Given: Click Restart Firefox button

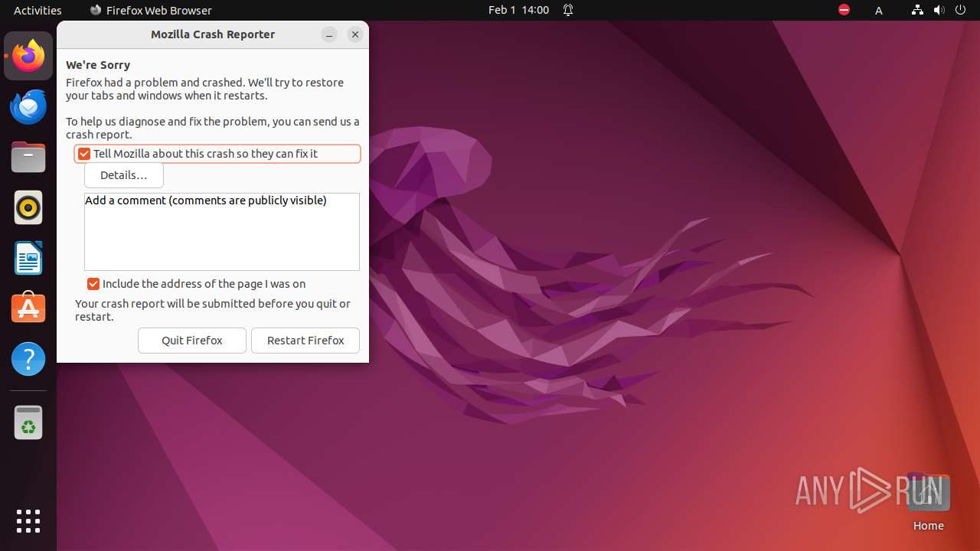Looking at the screenshot, I should pyautogui.click(x=305, y=341).
